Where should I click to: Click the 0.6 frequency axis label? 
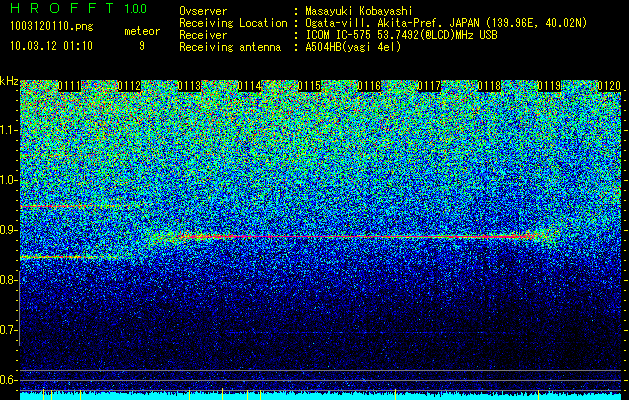coord(8,380)
